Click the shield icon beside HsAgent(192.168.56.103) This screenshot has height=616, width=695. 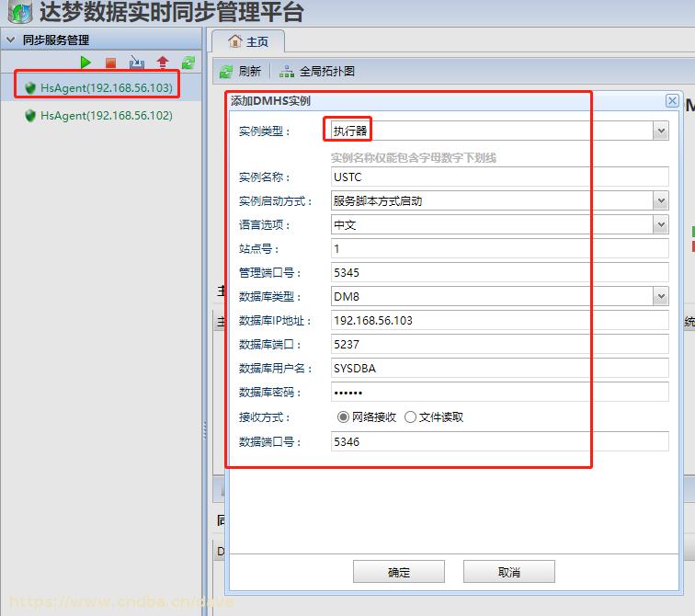point(30,87)
